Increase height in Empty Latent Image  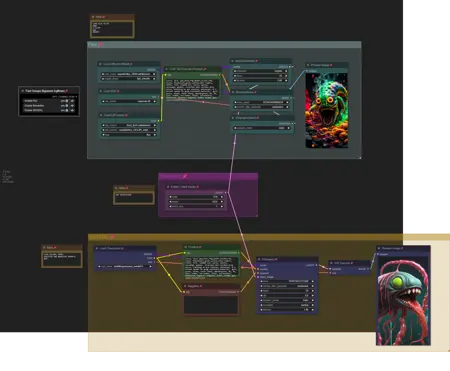pos(222,201)
